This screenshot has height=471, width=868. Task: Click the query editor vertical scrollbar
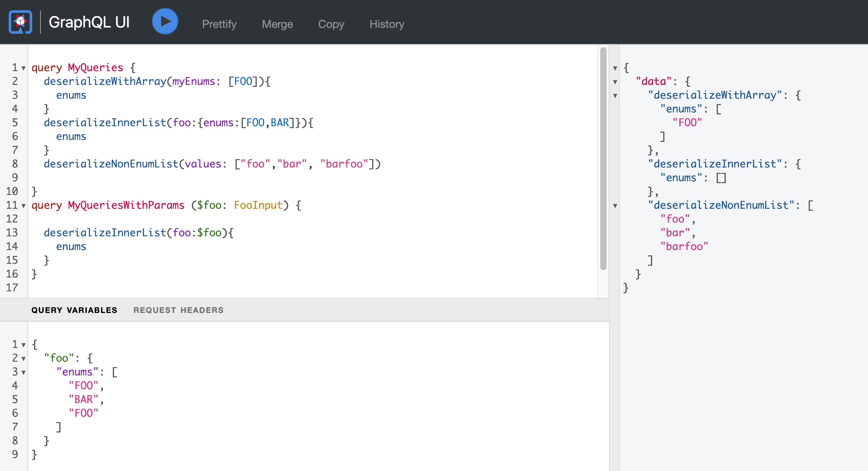[x=603, y=159]
